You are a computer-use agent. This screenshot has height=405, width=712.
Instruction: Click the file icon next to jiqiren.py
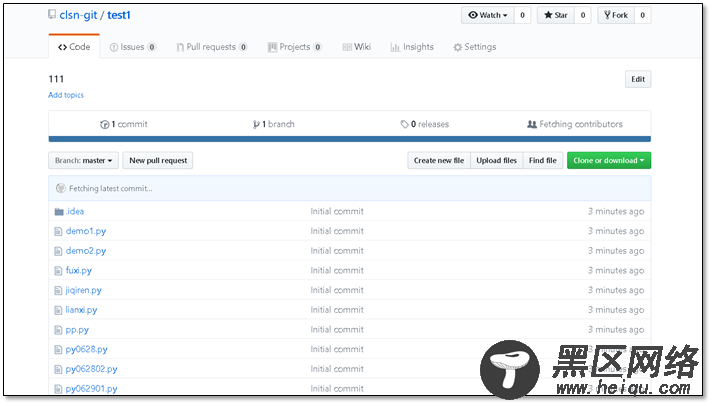click(x=58, y=291)
